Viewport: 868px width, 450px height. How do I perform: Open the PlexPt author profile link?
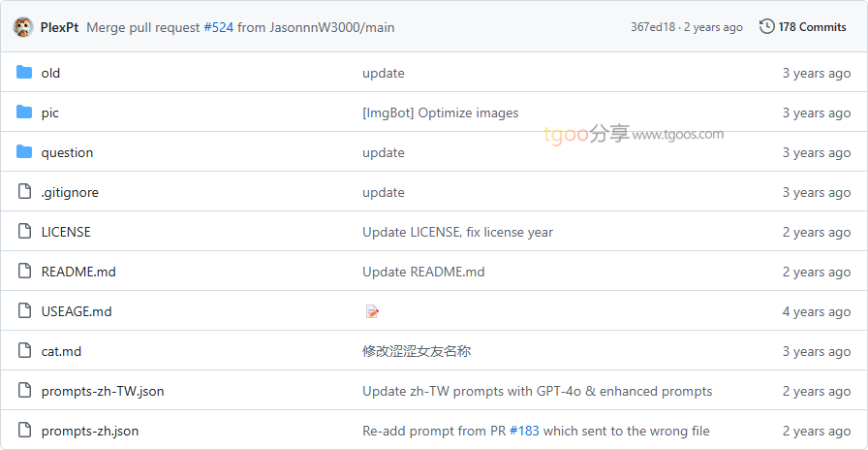(59, 27)
